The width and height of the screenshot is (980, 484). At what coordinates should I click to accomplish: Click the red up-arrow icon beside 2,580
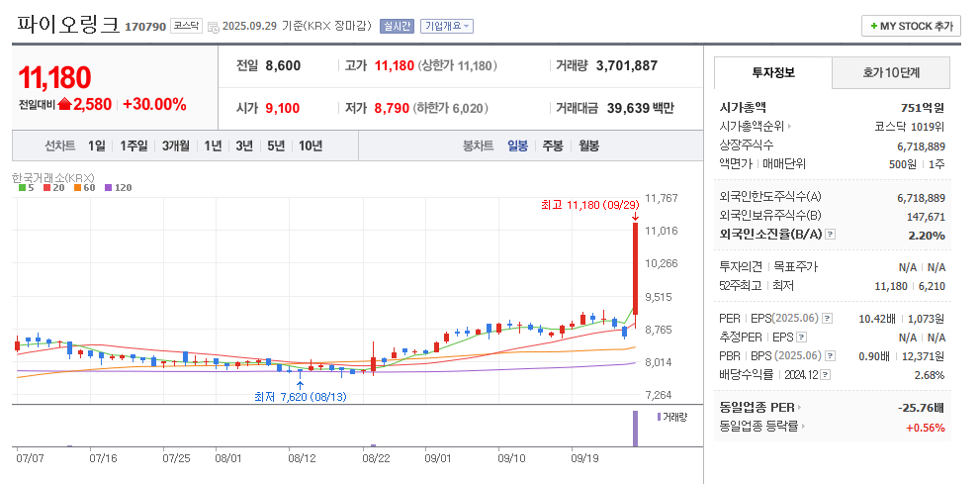pyautogui.click(x=64, y=105)
